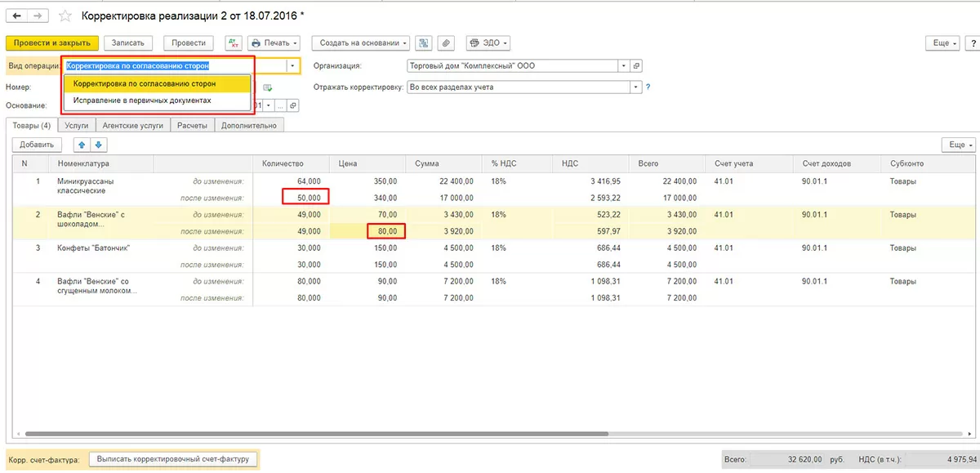This screenshot has height=473, width=980.
Task: Click the Провести и закрыть button
Action: pos(52,43)
